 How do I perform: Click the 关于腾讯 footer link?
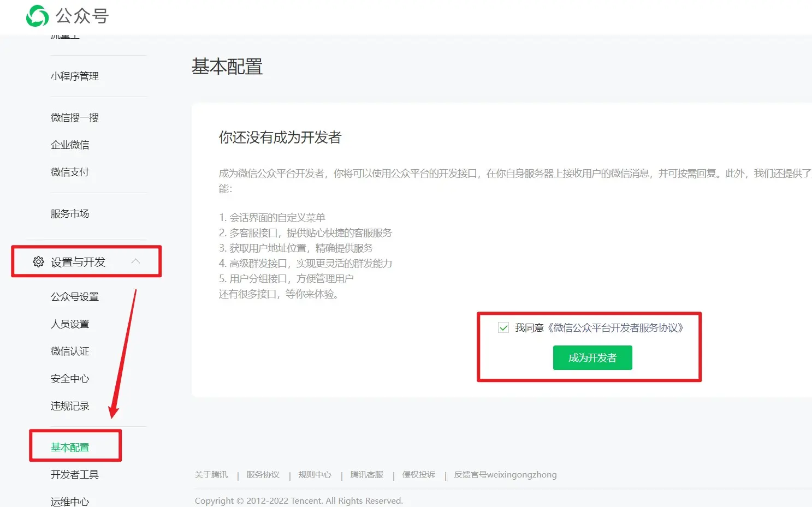click(211, 475)
